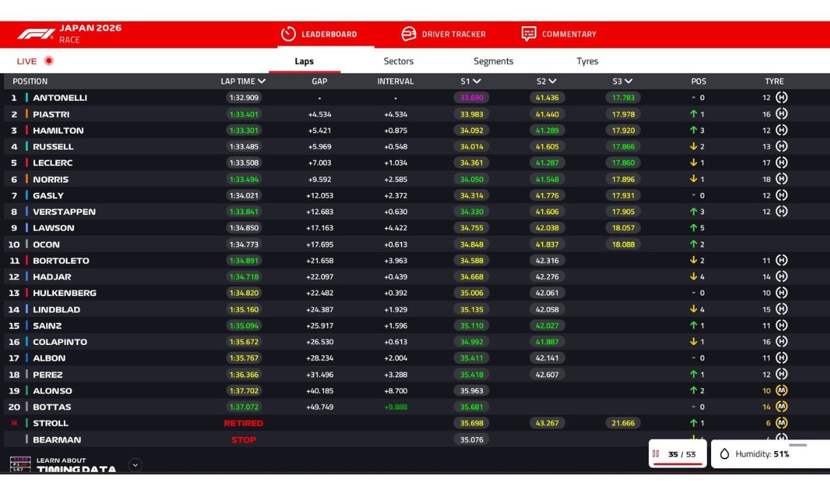Click the Commentary speech bubble icon
The height and width of the screenshot is (504, 830).
528,34
